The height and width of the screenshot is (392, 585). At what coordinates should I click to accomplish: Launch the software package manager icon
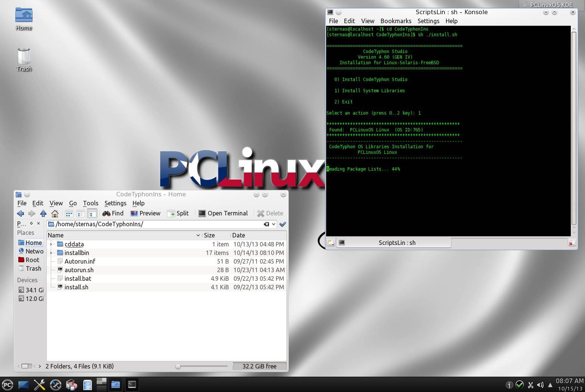(x=71, y=385)
